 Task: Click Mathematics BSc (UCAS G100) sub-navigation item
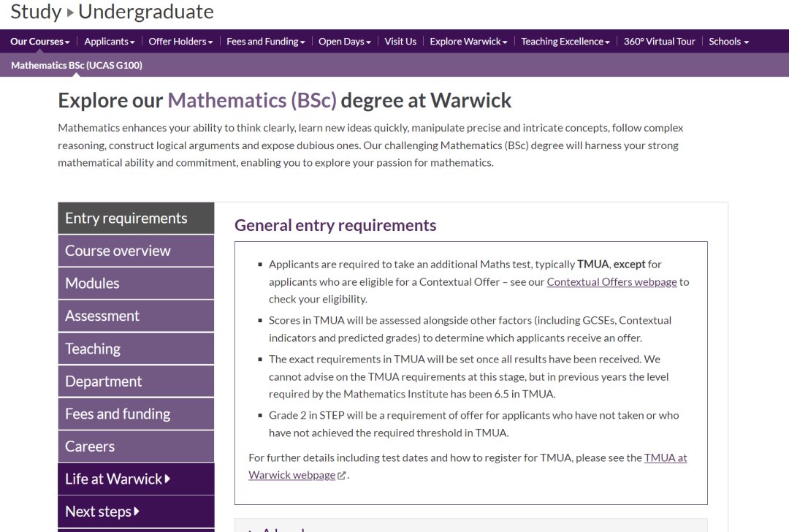(x=77, y=66)
